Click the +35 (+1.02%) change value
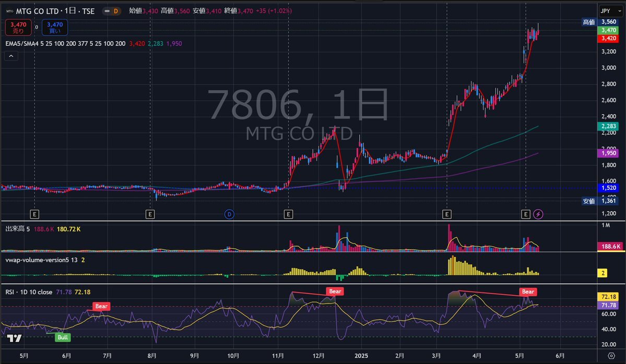This screenshot has width=626, height=364. pos(274,11)
